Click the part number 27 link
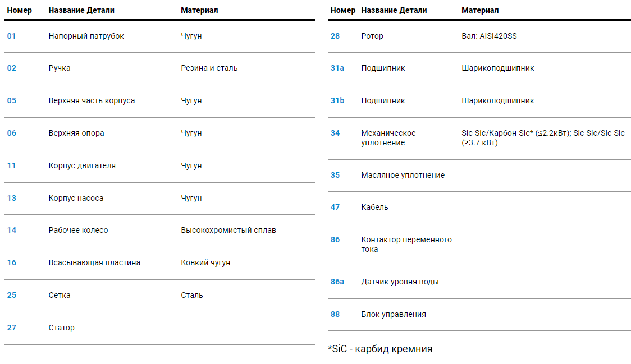The image size is (631, 364). point(12,328)
